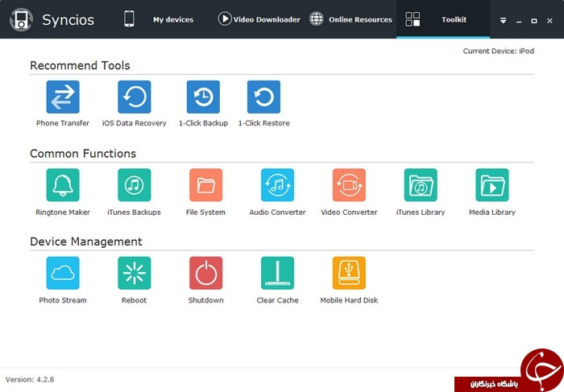Click the red Shutdown power icon
The width and height of the screenshot is (564, 392).
(x=205, y=273)
